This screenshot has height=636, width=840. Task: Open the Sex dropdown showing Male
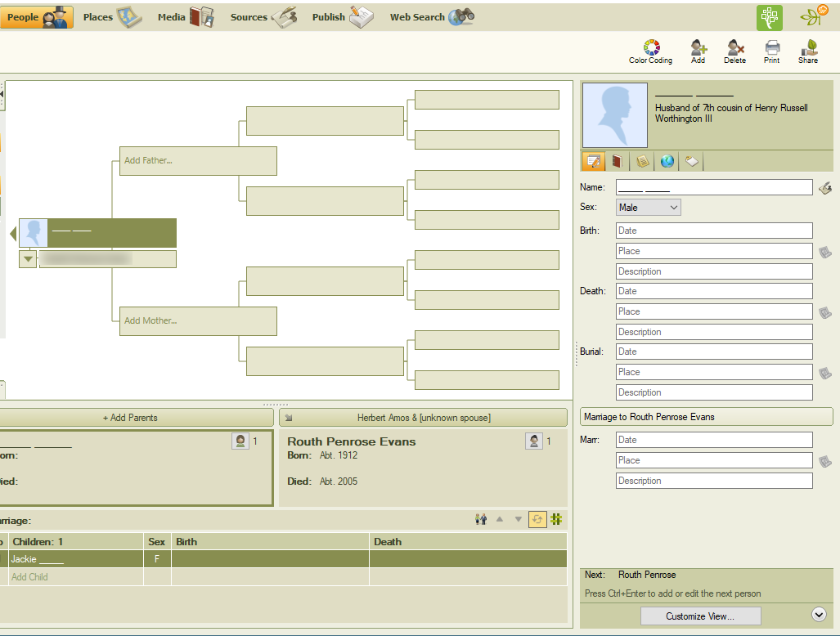(x=648, y=207)
